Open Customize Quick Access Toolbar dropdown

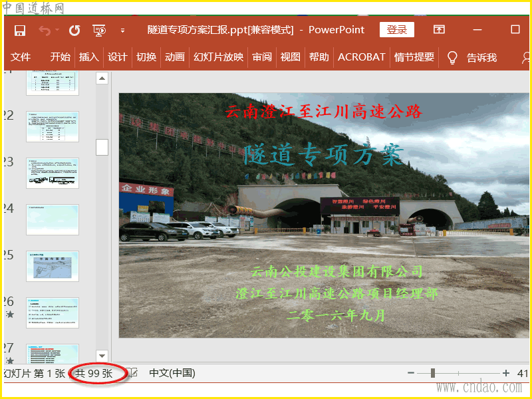click(x=122, y=31)
